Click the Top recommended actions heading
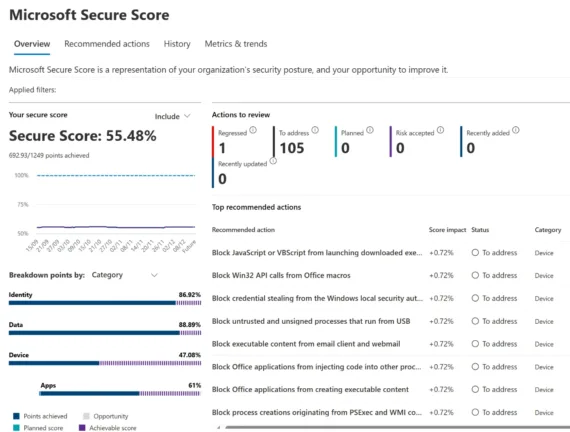The height and width of the screenshot is (432, 570). tap(256, 207)
